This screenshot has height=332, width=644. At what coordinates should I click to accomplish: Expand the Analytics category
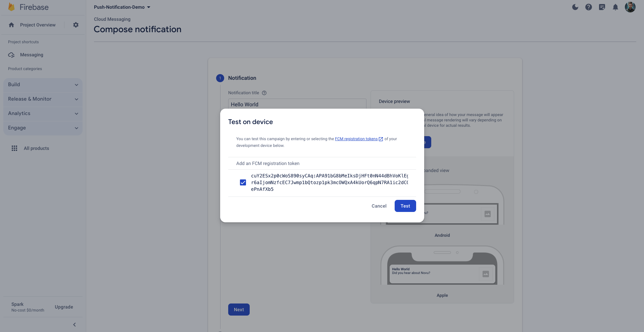43,113
